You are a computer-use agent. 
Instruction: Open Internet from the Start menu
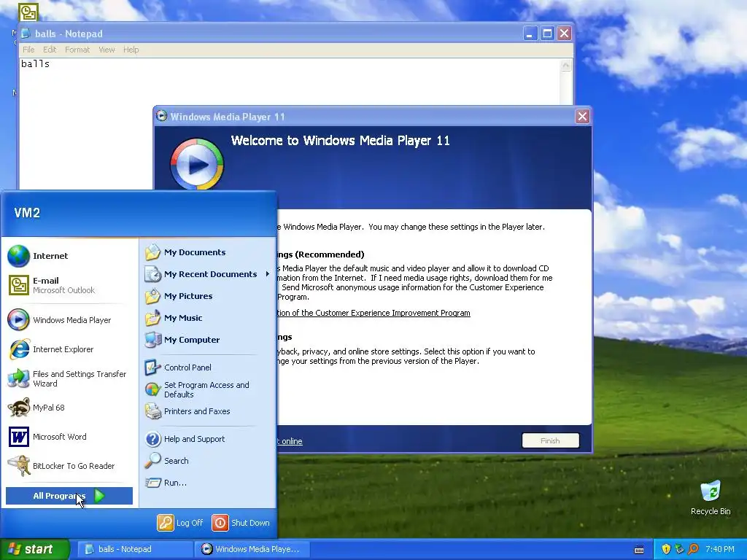tap(69, 256)
